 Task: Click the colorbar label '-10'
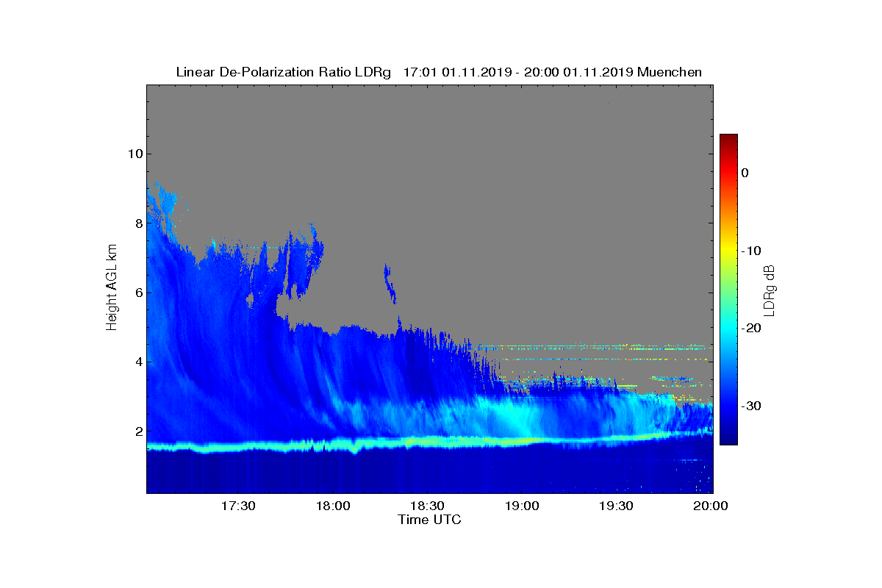(751, 251)
